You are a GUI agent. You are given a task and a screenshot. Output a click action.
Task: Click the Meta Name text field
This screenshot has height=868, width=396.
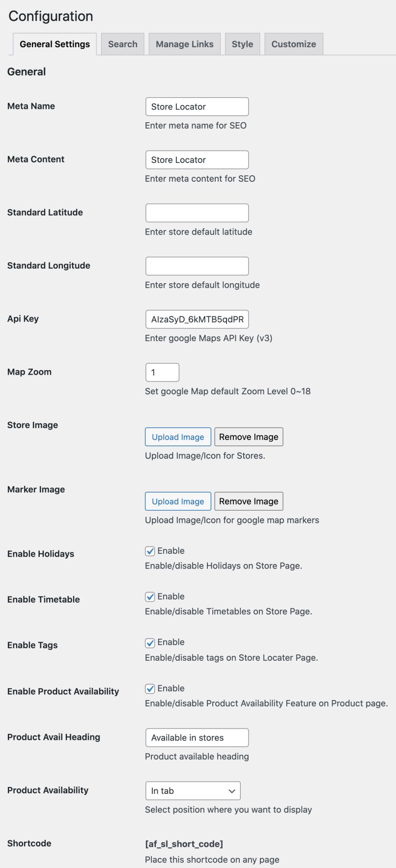click(x=197, y=107)
